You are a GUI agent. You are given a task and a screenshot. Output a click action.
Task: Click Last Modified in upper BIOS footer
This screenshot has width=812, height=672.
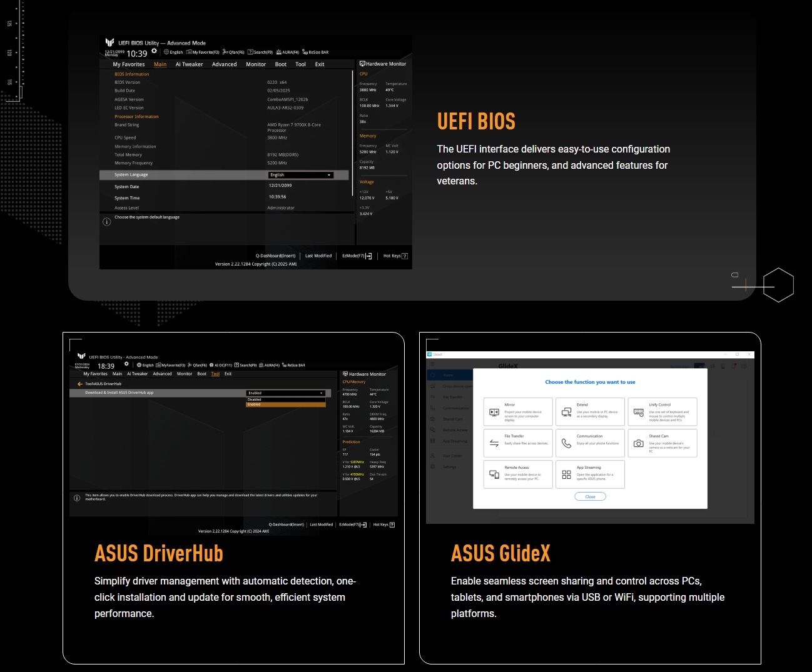point(318,256)
